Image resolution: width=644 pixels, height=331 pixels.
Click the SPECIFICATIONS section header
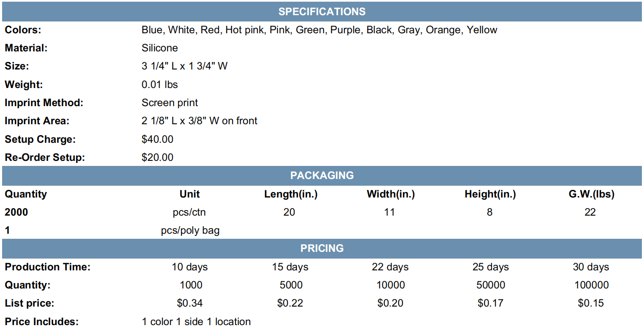322,11
